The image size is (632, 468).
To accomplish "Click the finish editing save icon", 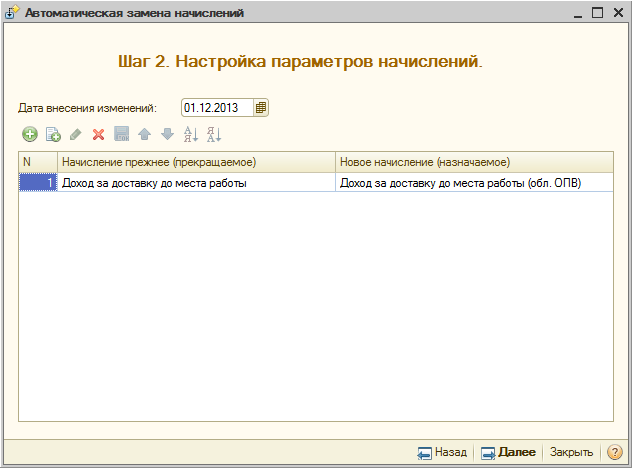I will pos(121,134).
